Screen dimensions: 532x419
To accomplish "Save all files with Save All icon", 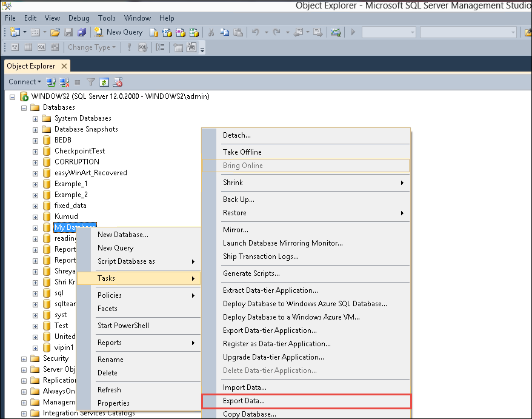I will tap(82, 32).
